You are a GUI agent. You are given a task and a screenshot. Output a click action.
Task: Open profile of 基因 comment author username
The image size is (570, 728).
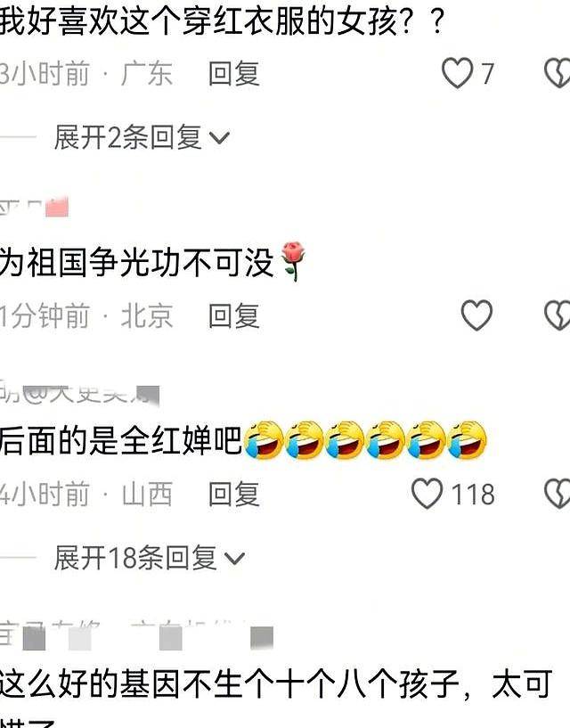coord(137,635)
